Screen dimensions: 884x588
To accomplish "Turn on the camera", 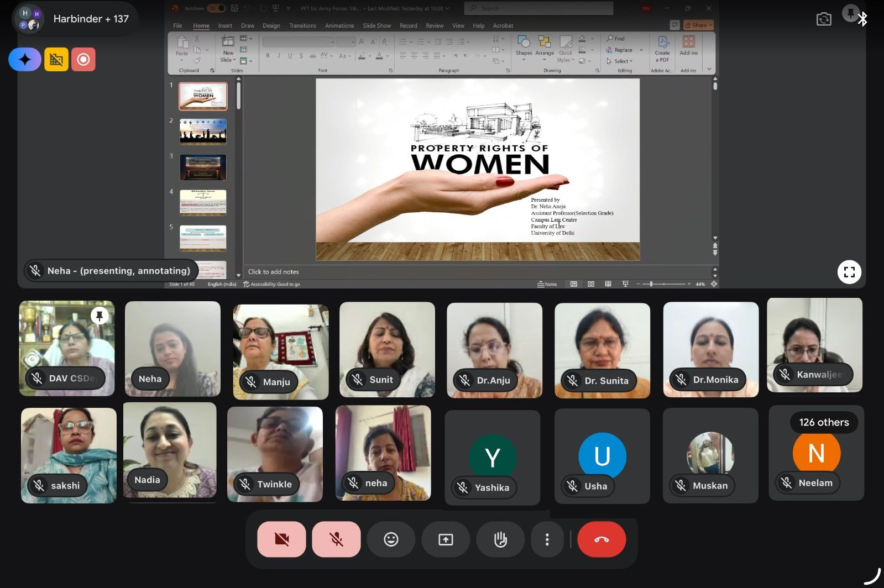I will point(281,539).
